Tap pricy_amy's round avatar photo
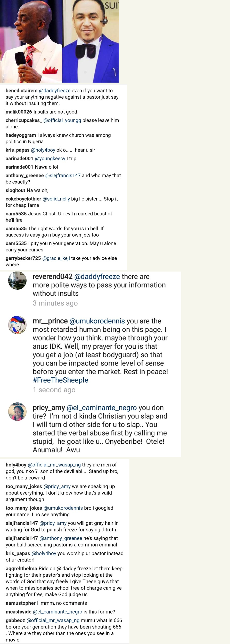Screen dimensions: 230x644 17,411
